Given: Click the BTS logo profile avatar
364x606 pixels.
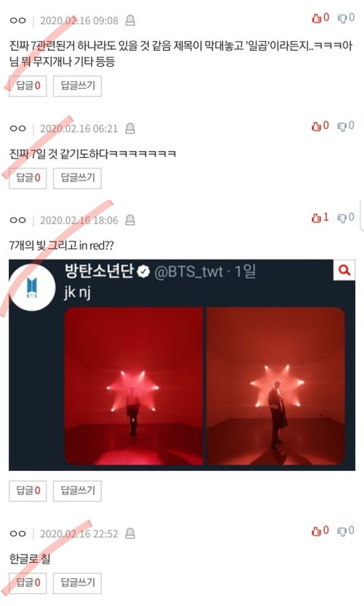Looking at the screenshot, I should [32, 288].
